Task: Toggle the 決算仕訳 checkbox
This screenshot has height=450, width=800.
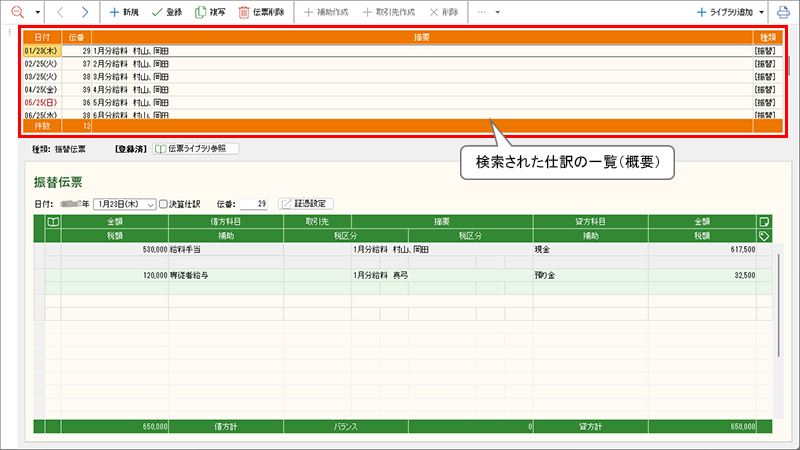Action: click(165, 204)
